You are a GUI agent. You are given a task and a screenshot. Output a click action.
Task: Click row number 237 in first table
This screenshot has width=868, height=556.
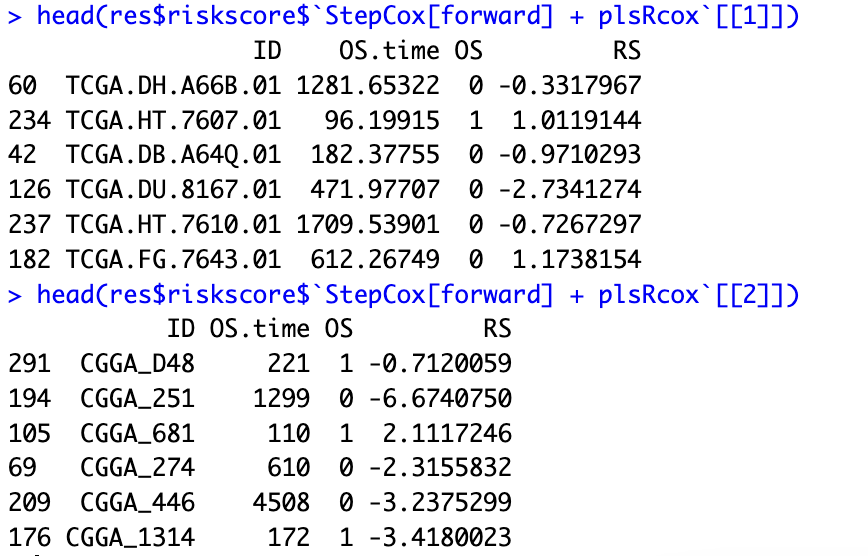pos(30,225)
